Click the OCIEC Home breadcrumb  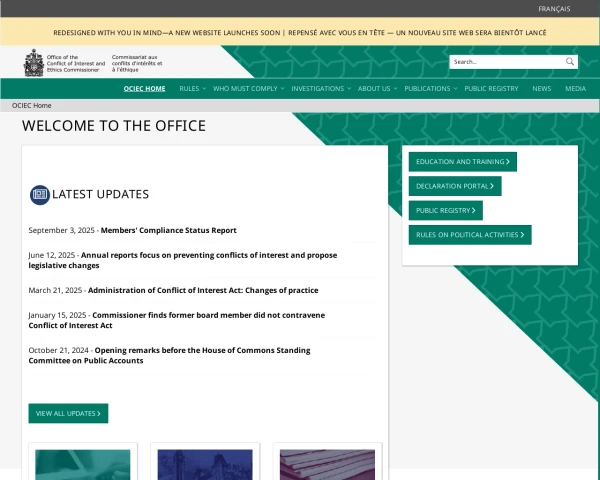(x=31, y=105)
